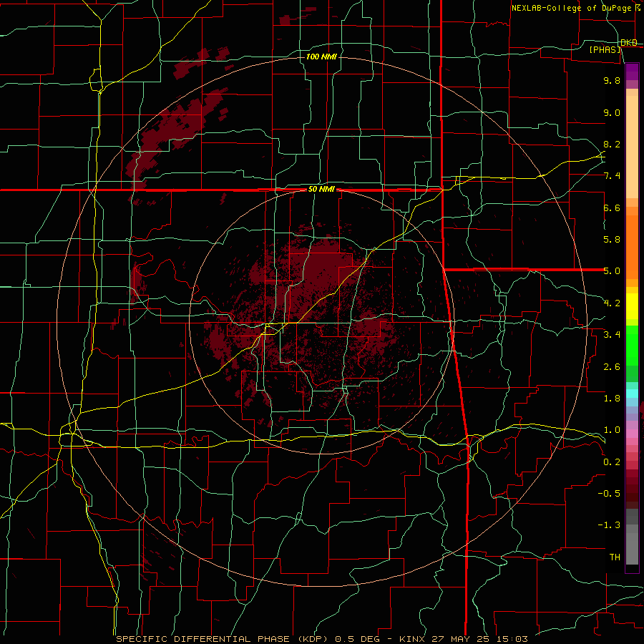Click the [PHAS] units label
Viewport: 644px width, 644px height.
606,50
